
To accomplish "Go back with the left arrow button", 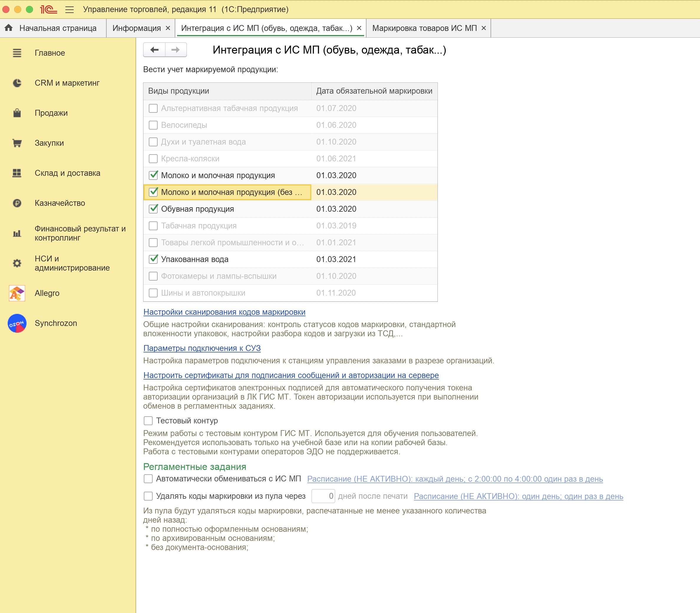I will (x=154, y=50).
